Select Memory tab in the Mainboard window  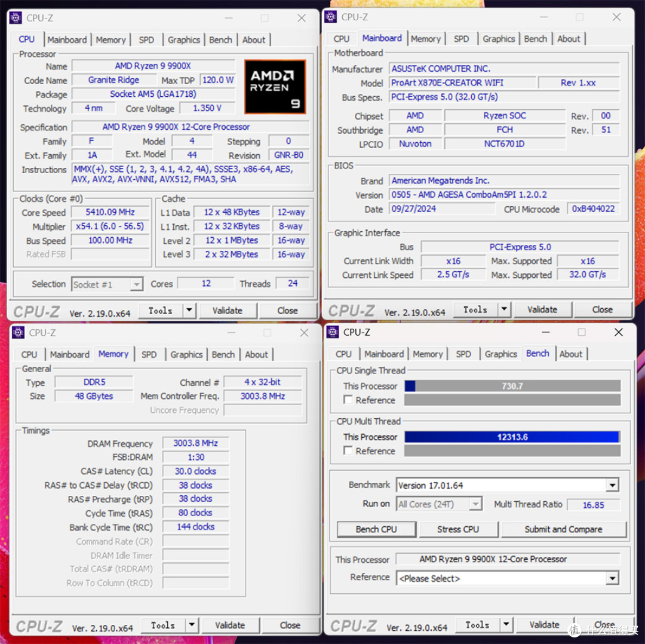point(425,39)
